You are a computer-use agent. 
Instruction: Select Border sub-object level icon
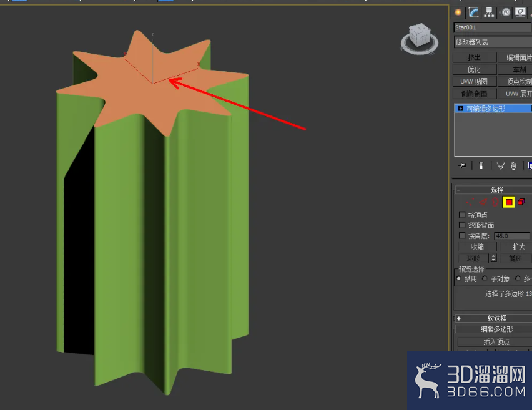(x=495, y=202)
